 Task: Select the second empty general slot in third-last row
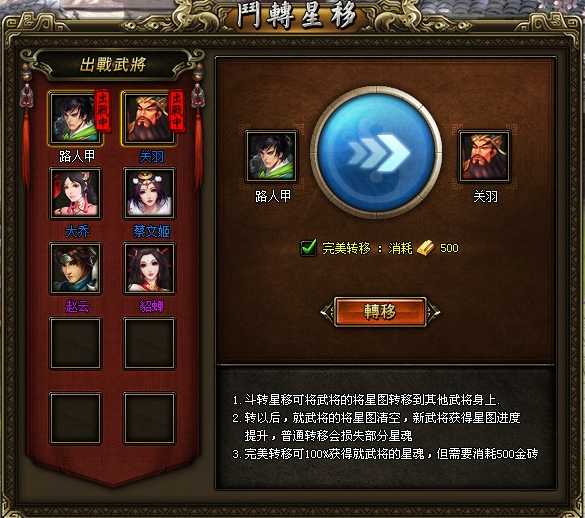[x=149, y=343]
